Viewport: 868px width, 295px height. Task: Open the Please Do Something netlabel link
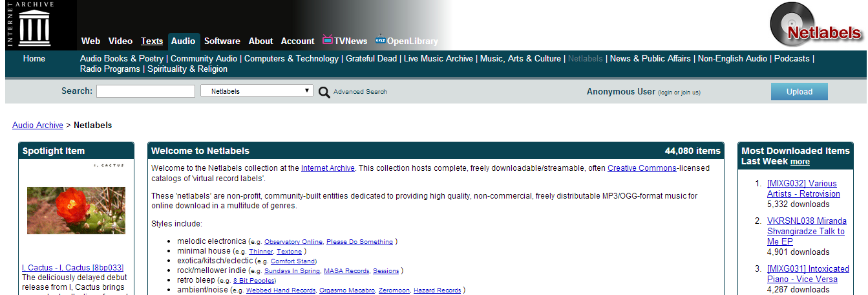pos(359,242)
